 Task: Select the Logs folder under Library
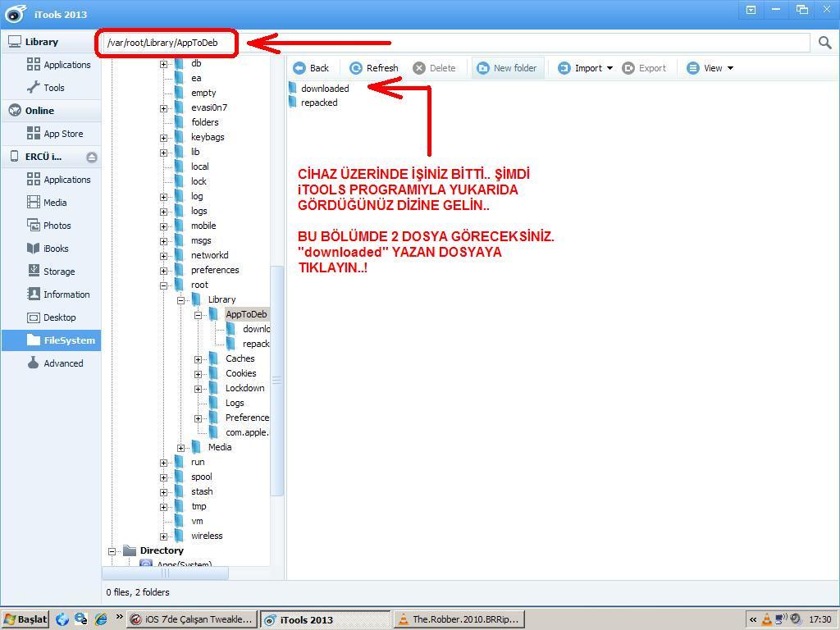point(235,403)
